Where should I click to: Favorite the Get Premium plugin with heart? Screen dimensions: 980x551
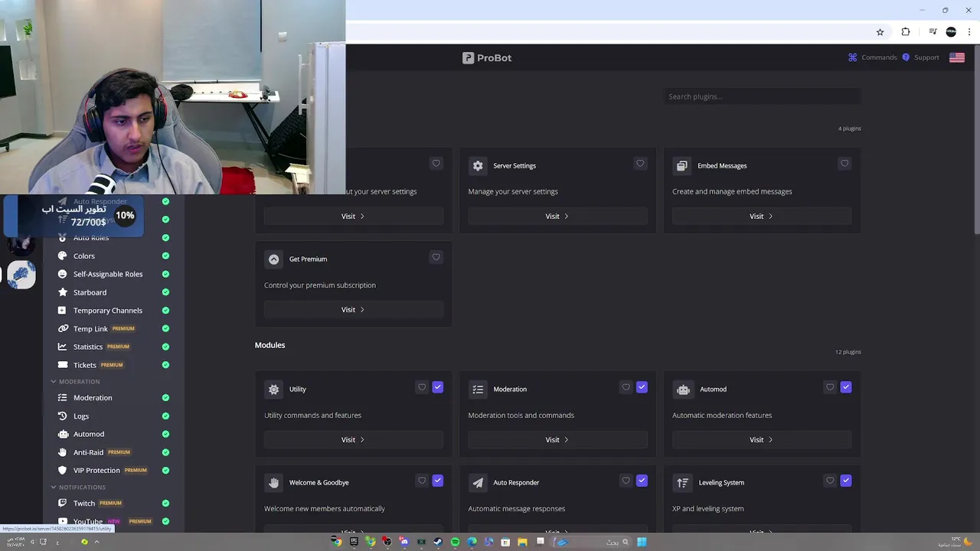(x=436, y=256)
